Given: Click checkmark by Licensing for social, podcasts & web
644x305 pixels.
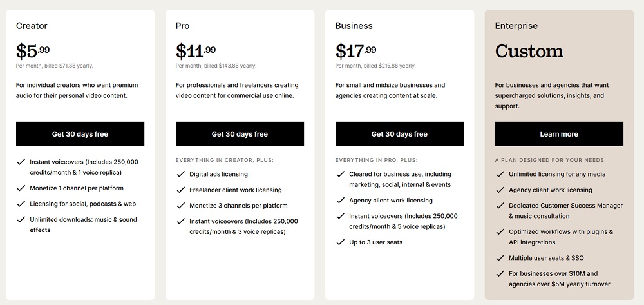Looking at the screenshot, I should tap(21, 204).
